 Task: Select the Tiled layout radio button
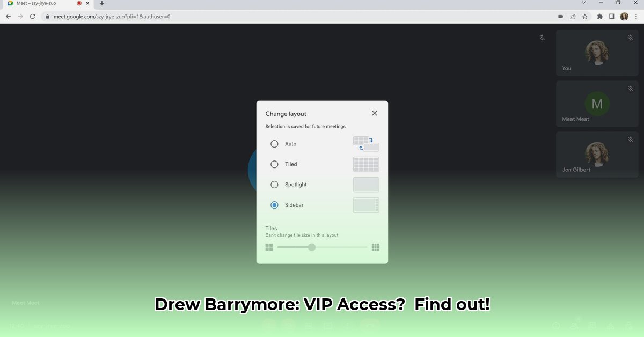click(274, 164)
